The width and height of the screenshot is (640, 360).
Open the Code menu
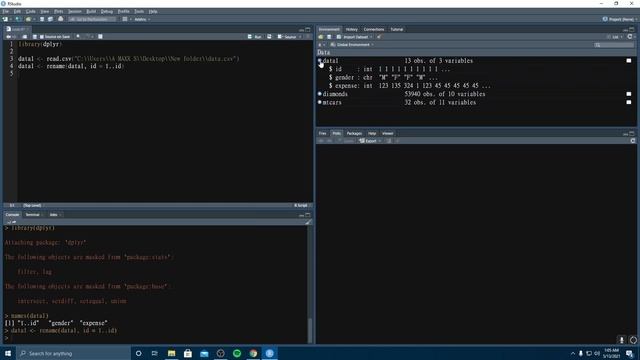(x=31, y=11)
